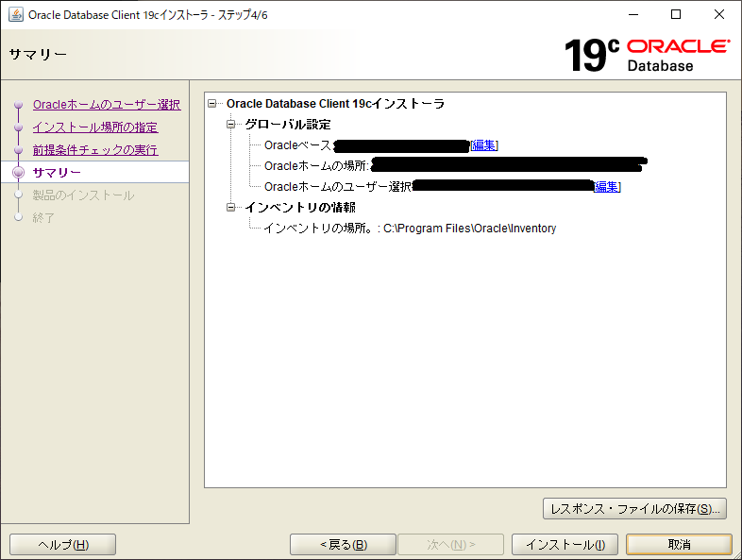Cancel the installer with the 取消 button

(679, 545)
